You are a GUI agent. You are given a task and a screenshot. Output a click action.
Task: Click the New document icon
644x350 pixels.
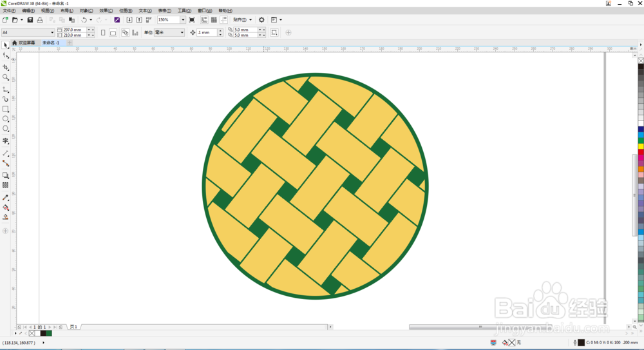tap(5, 20)
